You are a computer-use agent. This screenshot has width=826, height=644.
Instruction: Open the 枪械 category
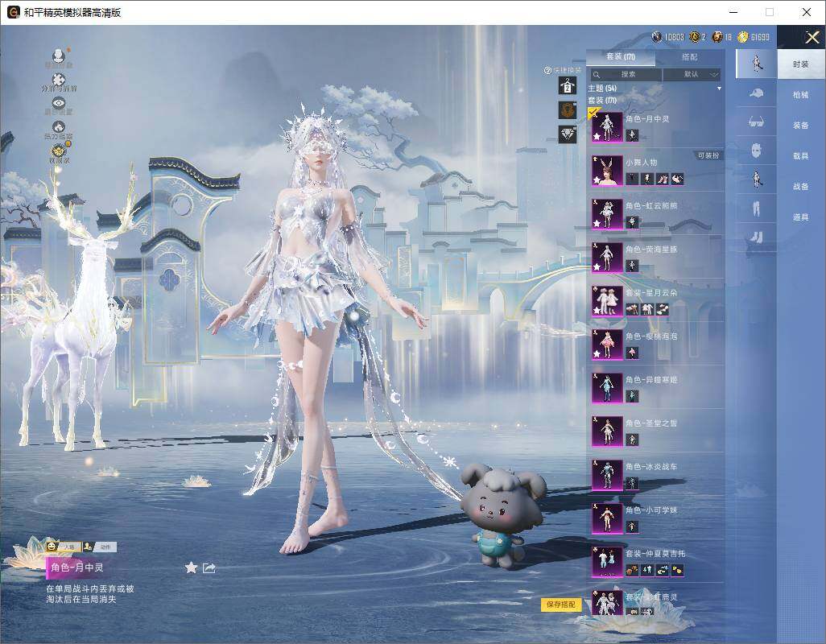801,95
